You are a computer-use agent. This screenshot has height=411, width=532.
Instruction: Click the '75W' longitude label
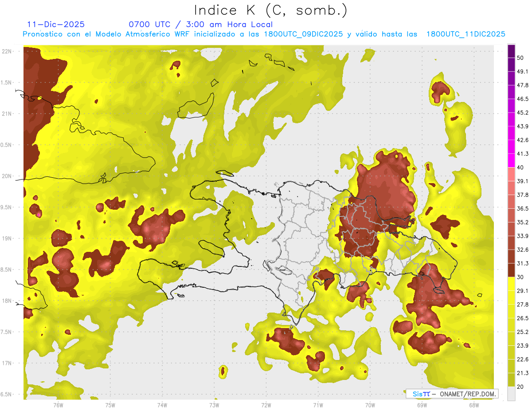(x=110, y=405)
